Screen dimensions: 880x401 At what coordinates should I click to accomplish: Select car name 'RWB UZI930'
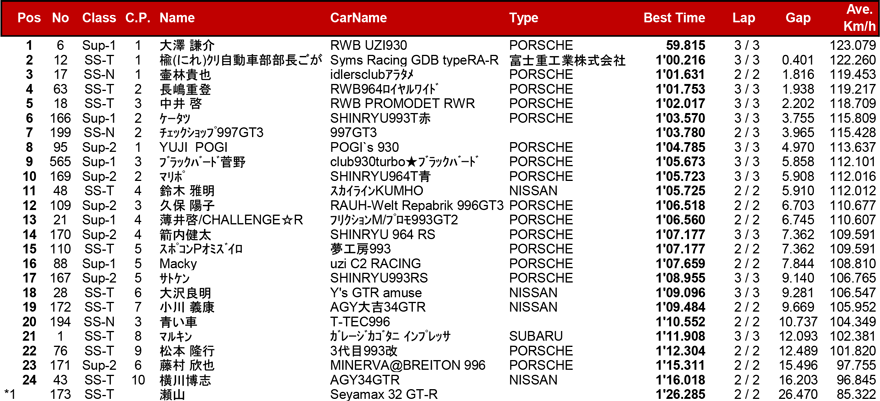click(x=368, y=46)
